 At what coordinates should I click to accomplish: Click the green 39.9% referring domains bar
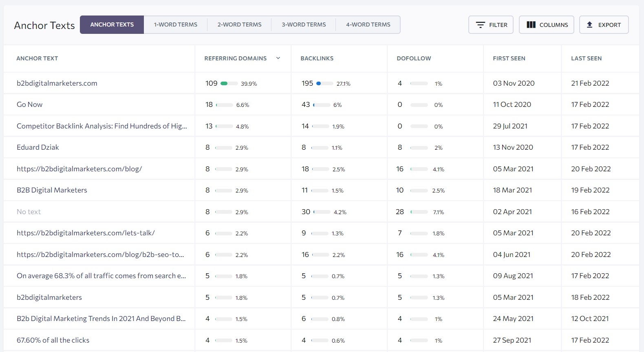coord(229,83)
